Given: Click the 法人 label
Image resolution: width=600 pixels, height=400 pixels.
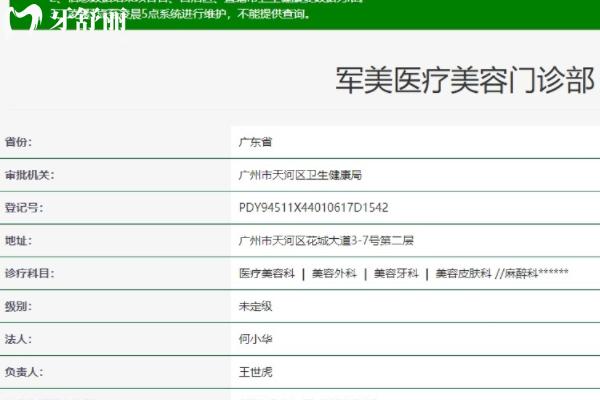Looking at the screenshot, I should coord(18,339).
